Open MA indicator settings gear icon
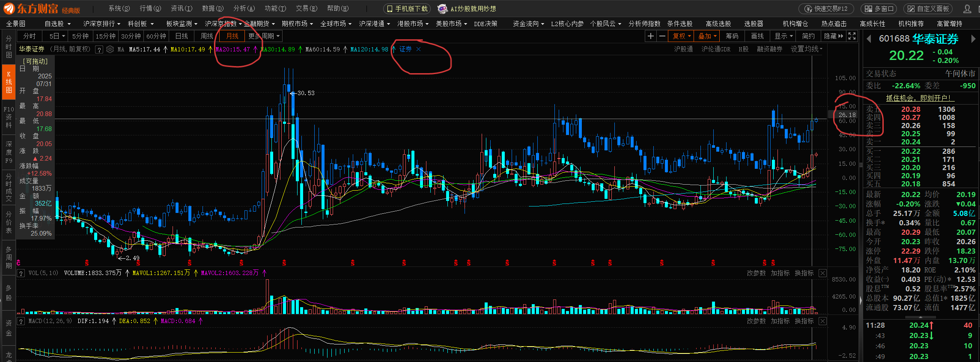Image resolution: width=980 pixels, height=362 pixels. [x=110, y=49]
